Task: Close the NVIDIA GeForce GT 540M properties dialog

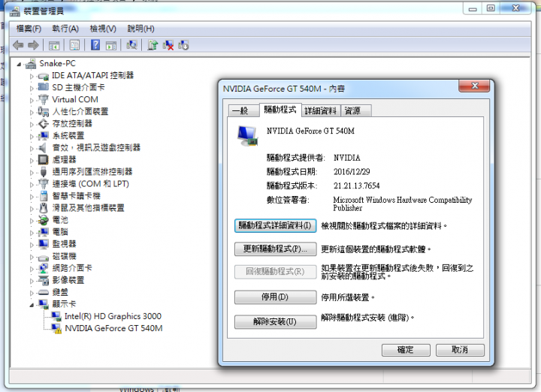Action: pos(474,86)
